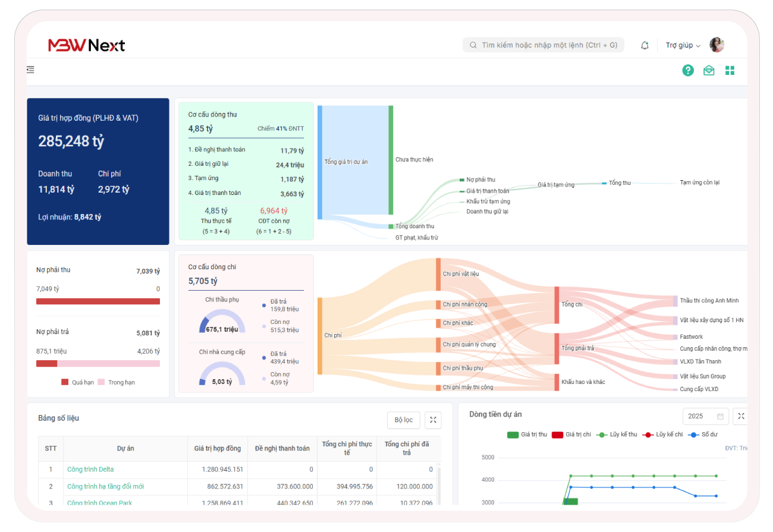The image size is (773, 532).
Task: Open the Trợ giúp dropdown
Action: click(x=683, y=45)
